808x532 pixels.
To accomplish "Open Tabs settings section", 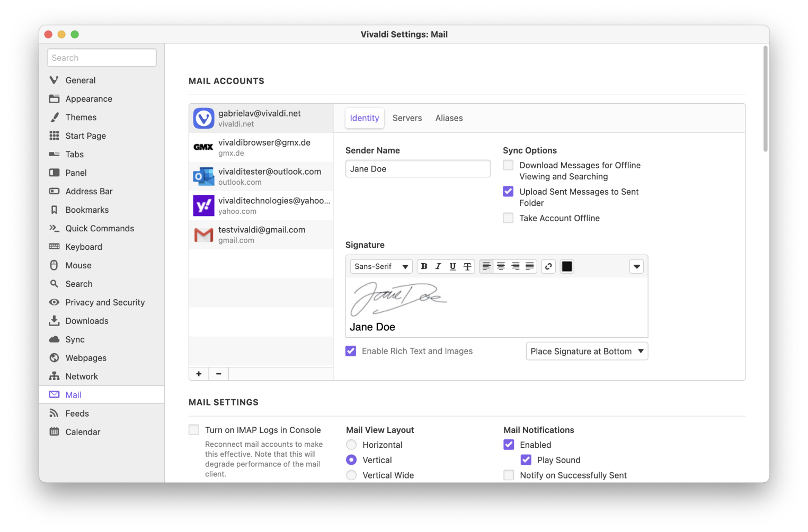I will [x=102, y=154].
